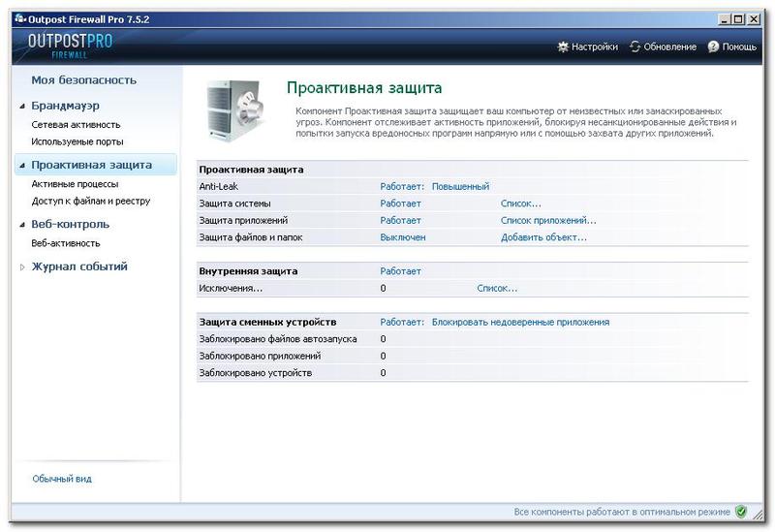Select Брандмауэр in the sidebar
Image resolution: width=775 pixels, height=532 pixels.
[65, 106]
